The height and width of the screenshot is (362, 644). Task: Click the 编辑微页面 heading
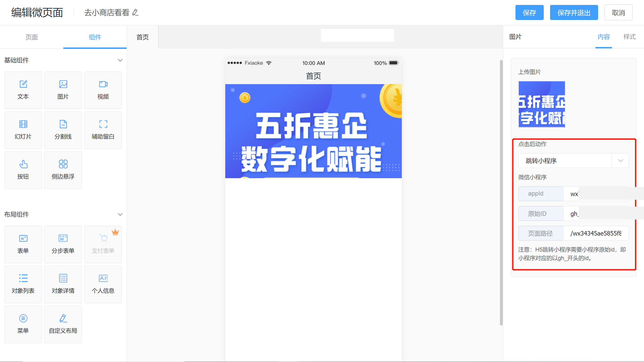coord(37,12)
